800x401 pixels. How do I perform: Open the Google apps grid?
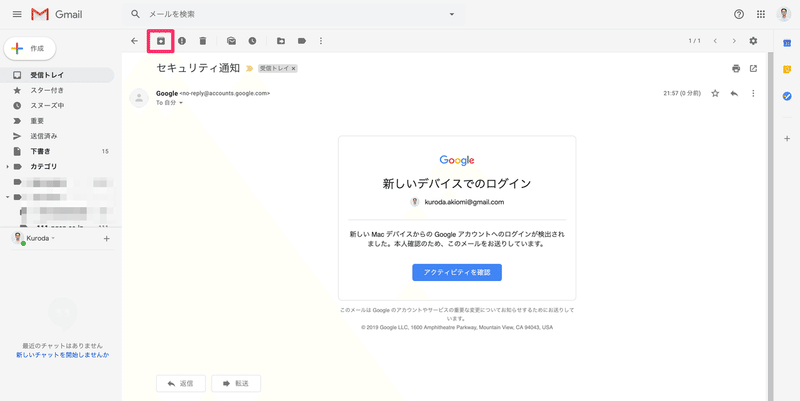(761, 14)
